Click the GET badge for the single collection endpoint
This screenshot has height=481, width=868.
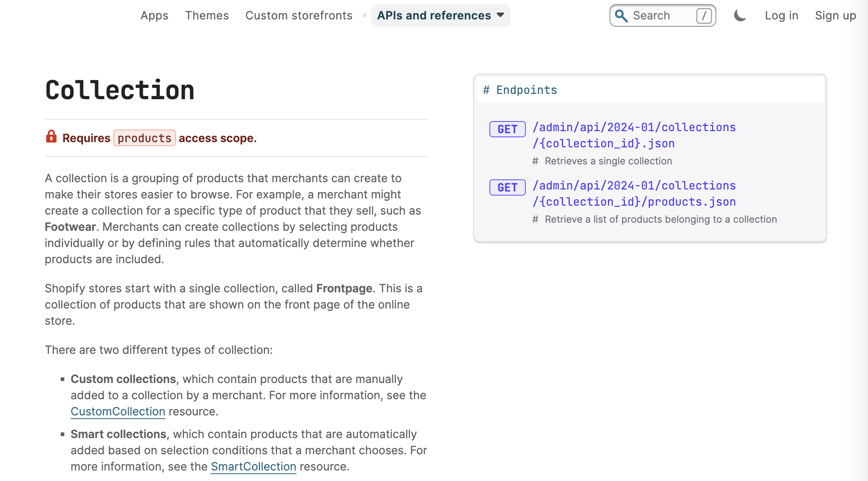pyautogui.click(x=507, y=129)
